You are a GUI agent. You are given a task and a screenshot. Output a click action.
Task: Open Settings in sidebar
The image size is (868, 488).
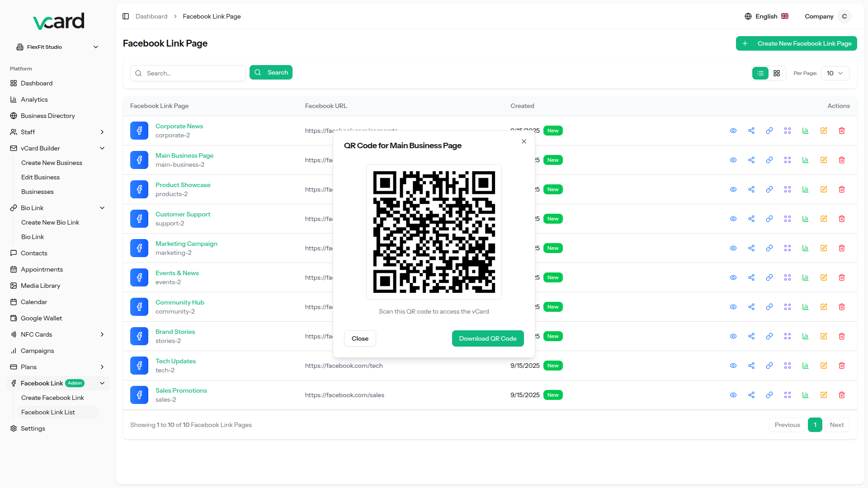(x=33, y=428)
